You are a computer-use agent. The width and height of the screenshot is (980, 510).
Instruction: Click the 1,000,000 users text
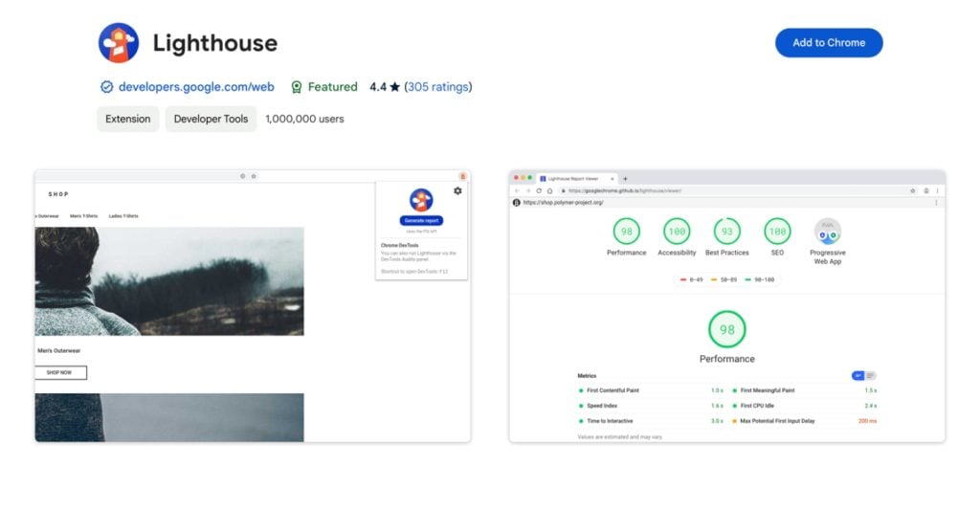[x=304, y=119]
